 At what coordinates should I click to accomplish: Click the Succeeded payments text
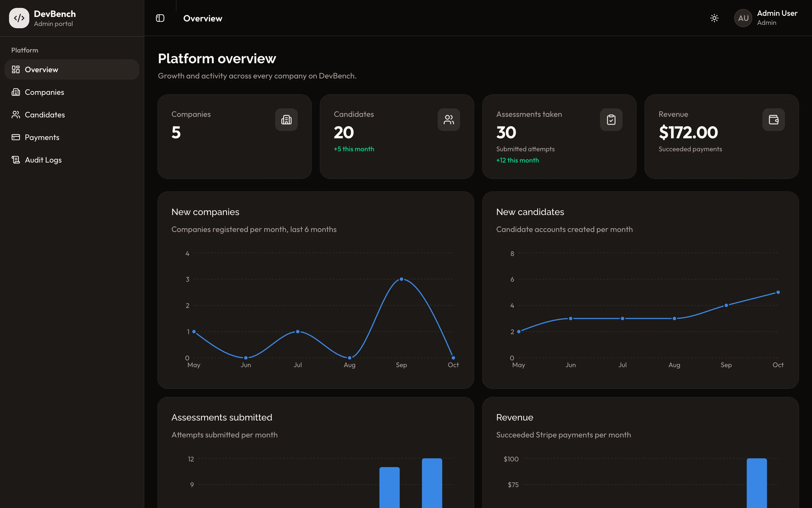(690, 149)
